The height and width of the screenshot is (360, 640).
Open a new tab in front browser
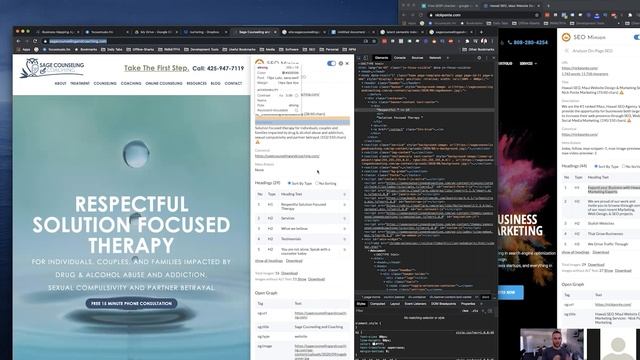481,32
